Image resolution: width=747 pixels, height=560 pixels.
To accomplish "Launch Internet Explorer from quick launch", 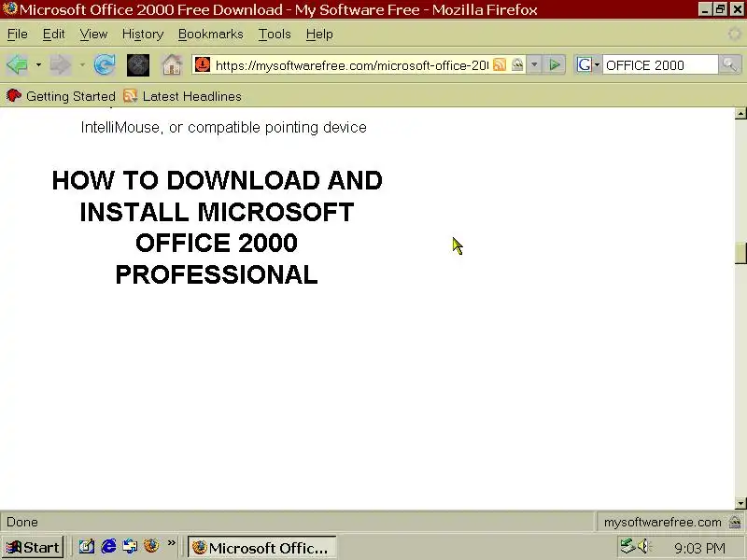I will click(x=108, y=546).
